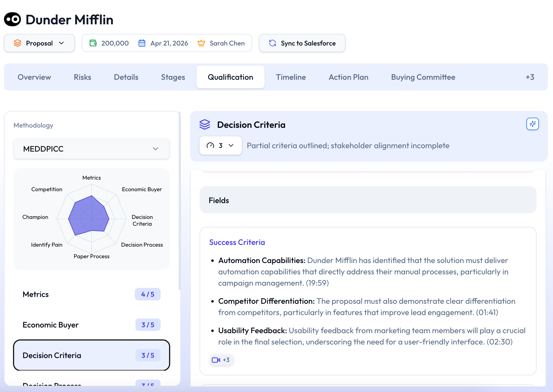The height and width of the screenshot is (392, 553).
Task: Click the AI sparkle icon in Decision Criteria
Action: [532, 124]
